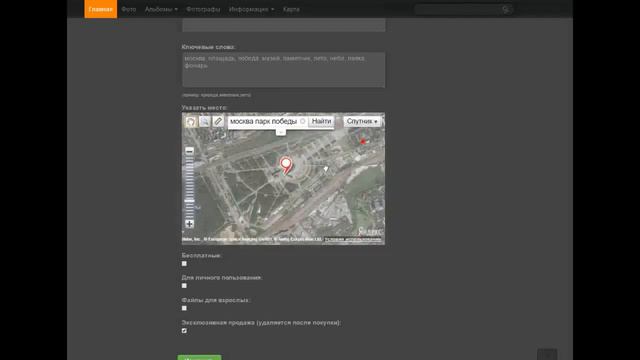Expand the Альбомы menu dropdown
The image size is (640, 360).
161,9
